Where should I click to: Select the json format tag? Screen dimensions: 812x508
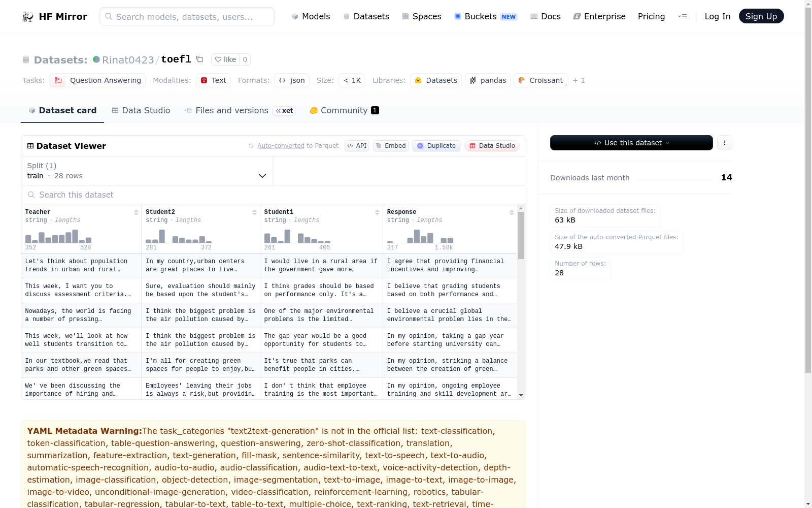coord(292,80)
